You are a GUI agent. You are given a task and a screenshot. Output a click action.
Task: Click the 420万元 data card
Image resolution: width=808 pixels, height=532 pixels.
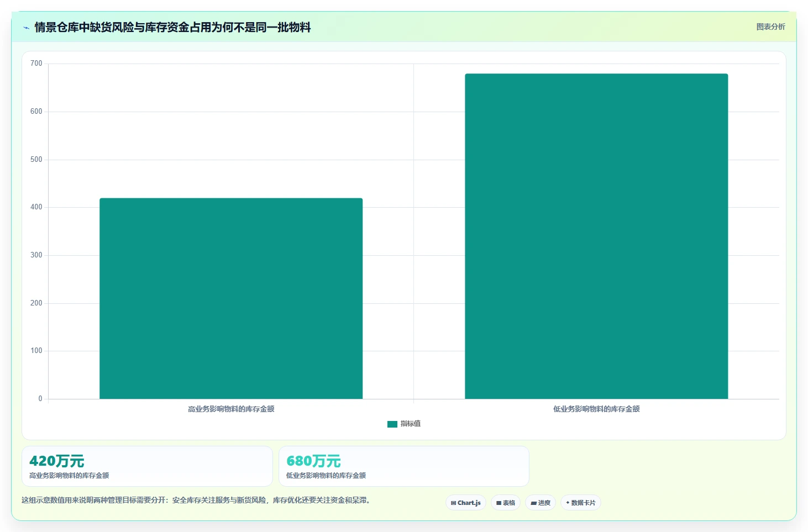click(147, 466)
